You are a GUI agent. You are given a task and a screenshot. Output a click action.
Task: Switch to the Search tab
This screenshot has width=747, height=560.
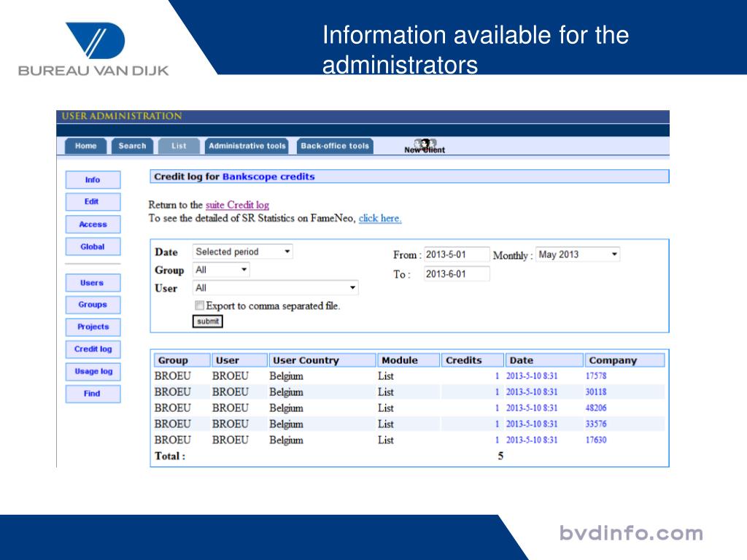133,146
